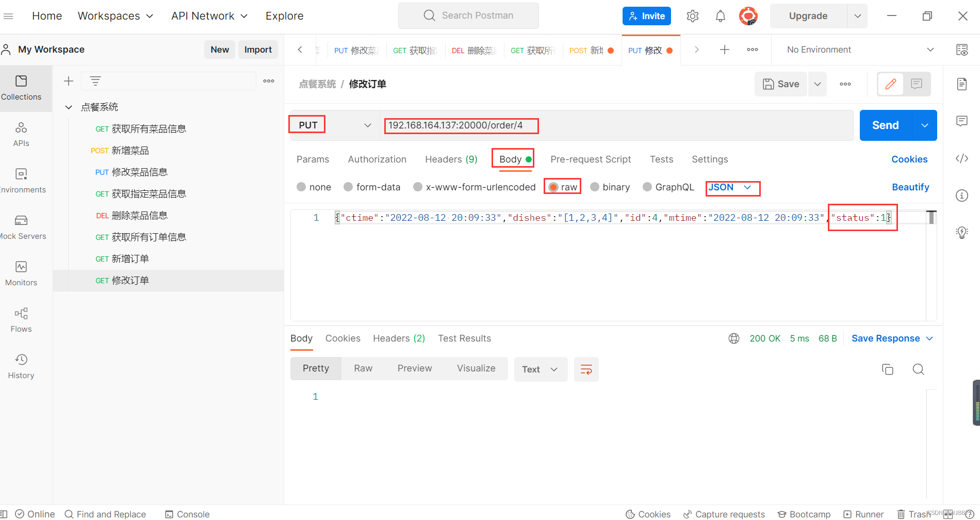Screen dimensions: 980x520
Task: Switch to the Tests tab
Action: (x=661, y=159)
